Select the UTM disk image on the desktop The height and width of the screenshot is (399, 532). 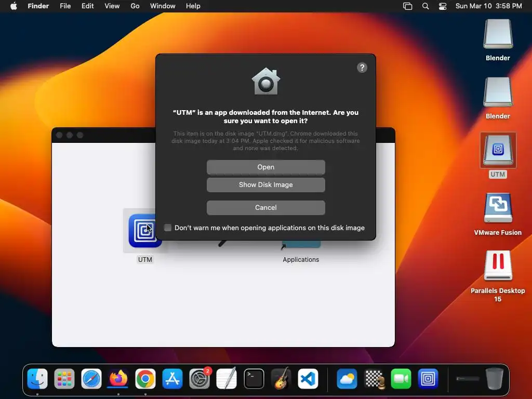498,150
